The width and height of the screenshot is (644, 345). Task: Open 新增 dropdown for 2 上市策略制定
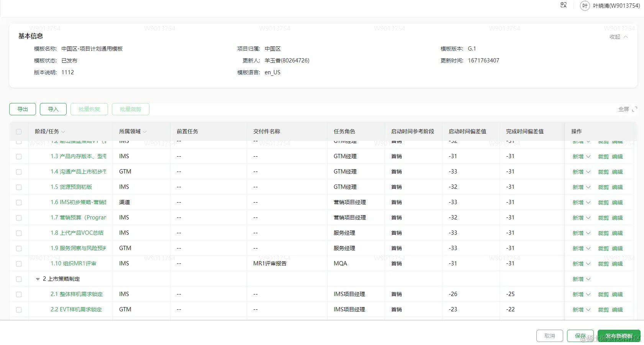581,279
